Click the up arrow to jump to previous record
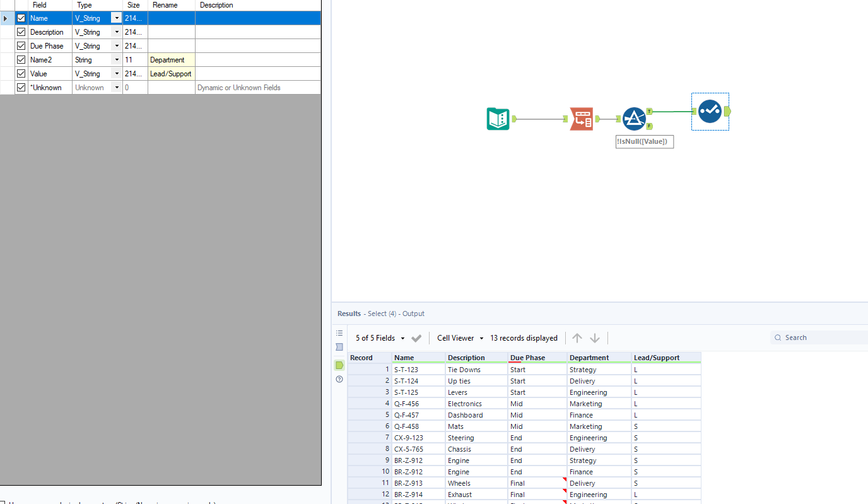 click(577, 337)
